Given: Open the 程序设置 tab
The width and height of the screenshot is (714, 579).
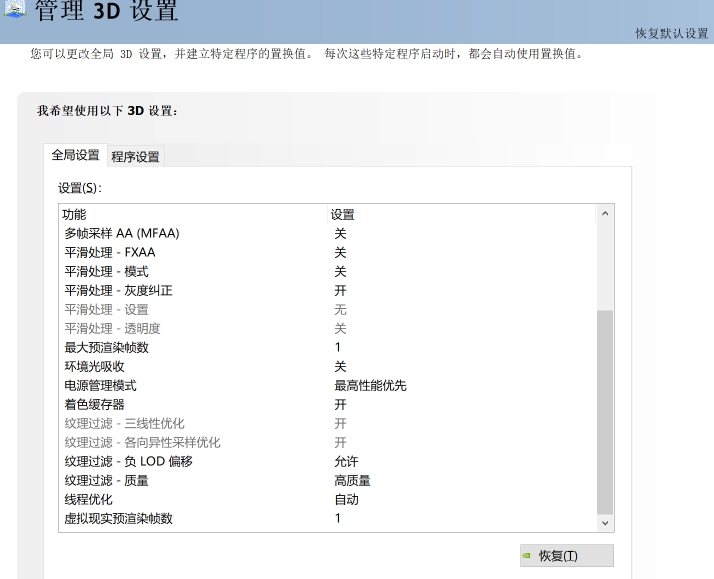Looking at the screenshot, I should [135, 157].
